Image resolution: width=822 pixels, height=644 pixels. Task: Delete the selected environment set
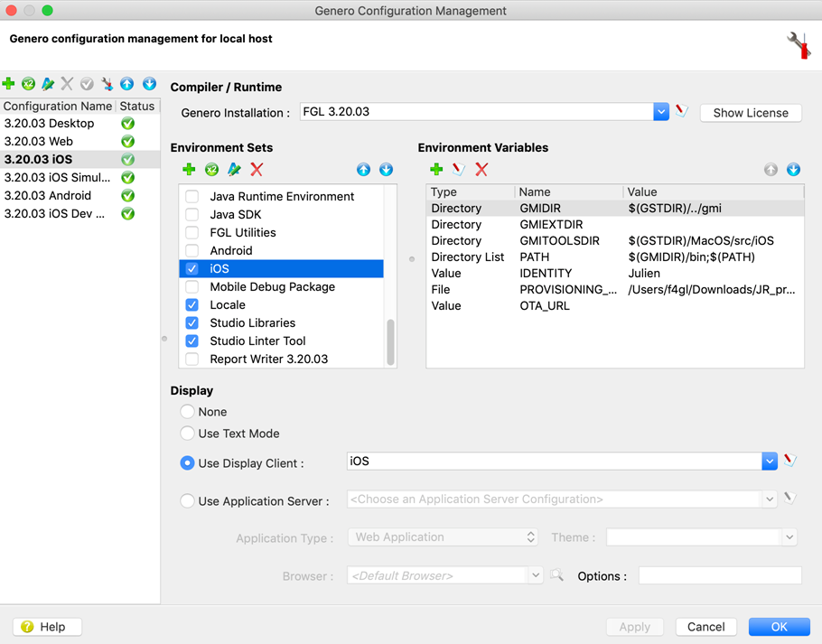257,169
